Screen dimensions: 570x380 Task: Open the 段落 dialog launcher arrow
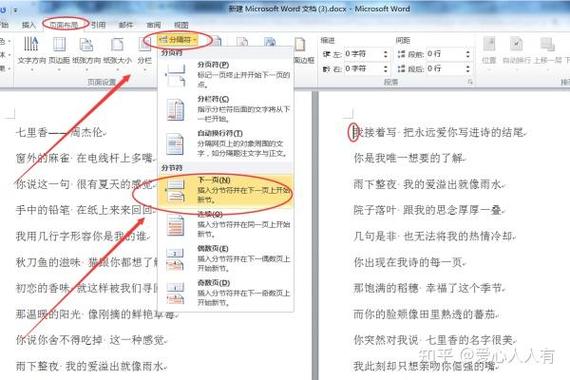coord(470,83)
